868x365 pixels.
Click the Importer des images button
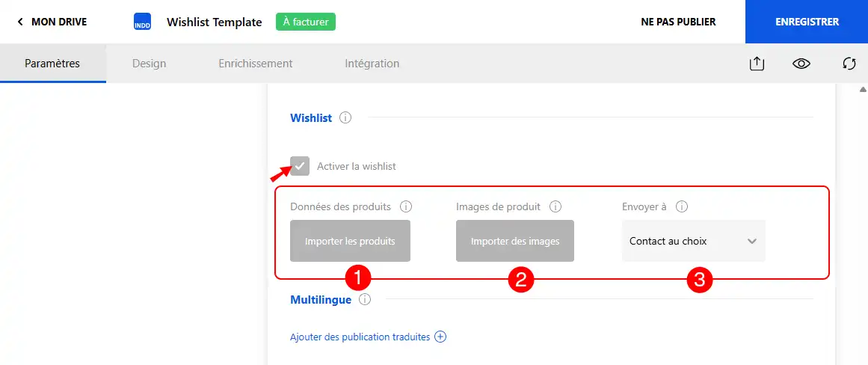click(515, 241)
